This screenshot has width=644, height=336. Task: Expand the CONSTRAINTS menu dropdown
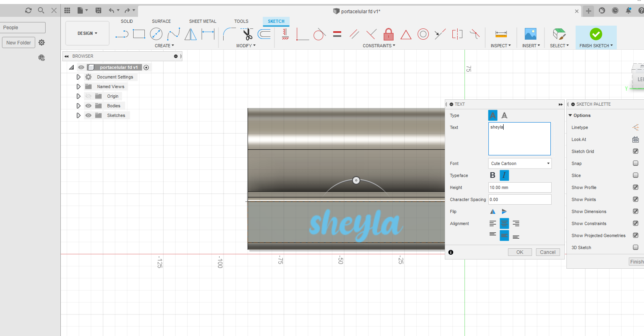point(379,46)
